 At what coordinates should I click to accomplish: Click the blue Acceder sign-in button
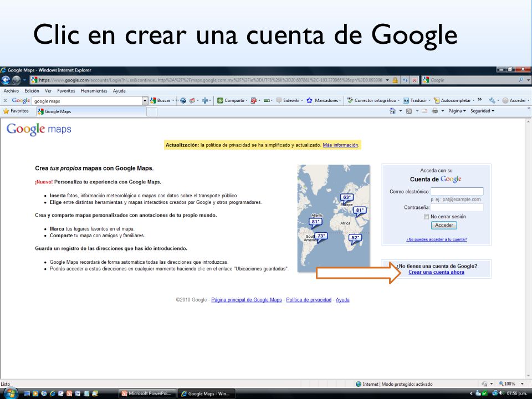[x=444, y=226]
